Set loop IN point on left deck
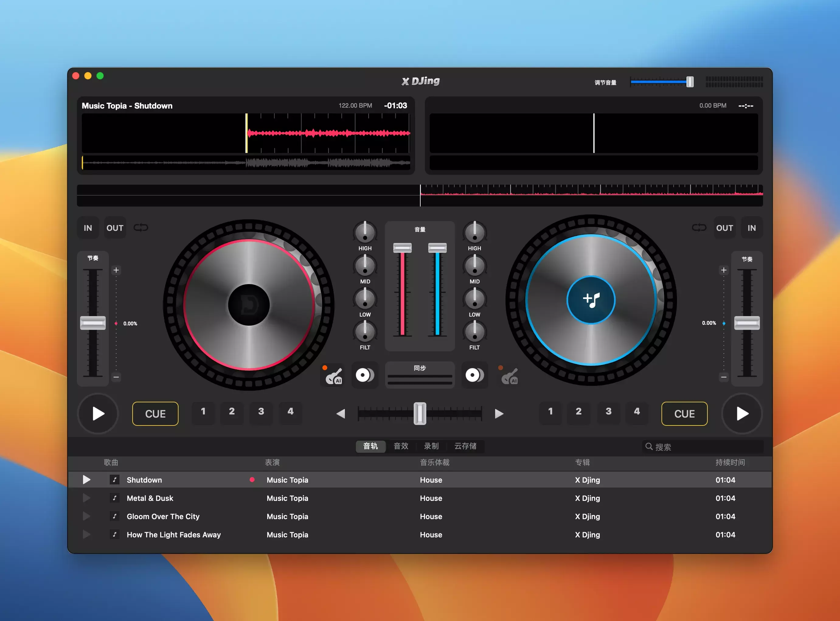This screenshot has height=621, width=840. coord(88,228)
